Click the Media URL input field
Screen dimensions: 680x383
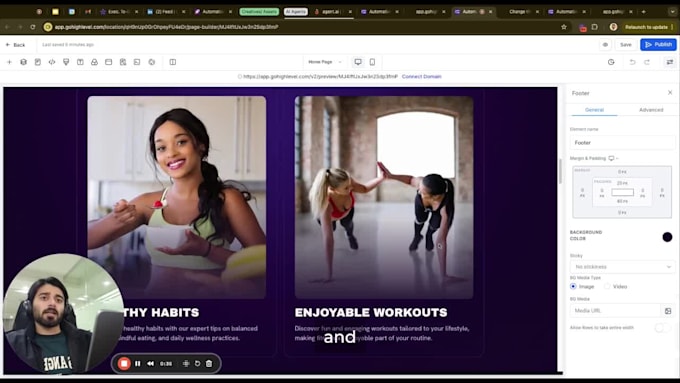(x=615, y=311)
